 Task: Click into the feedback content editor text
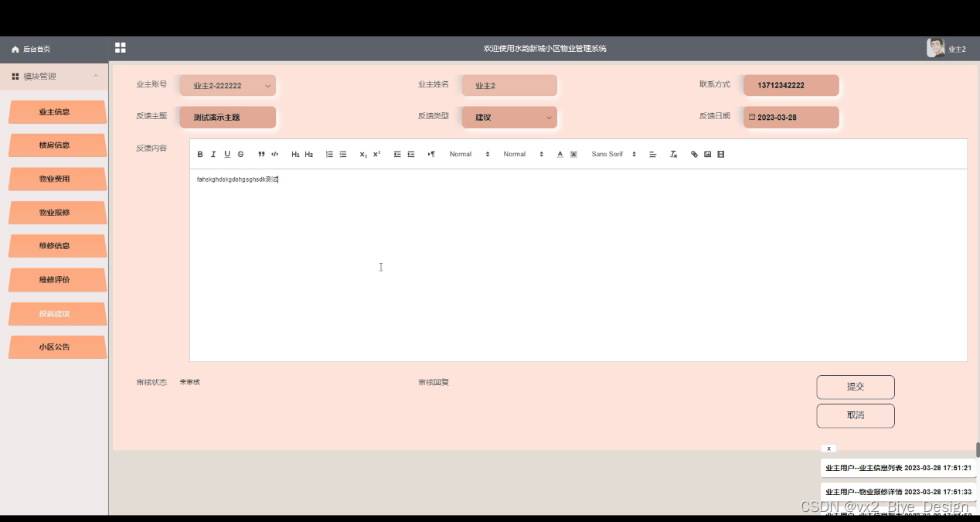(x=237, y=179)
